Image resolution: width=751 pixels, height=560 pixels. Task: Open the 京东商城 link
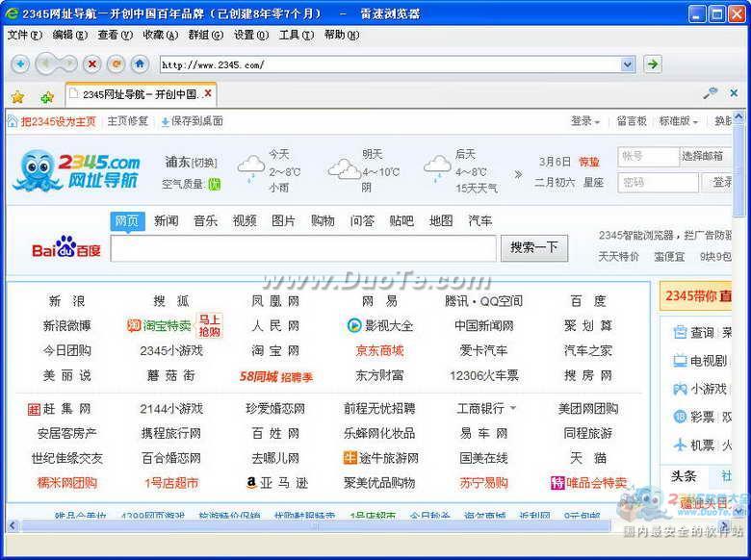coord(379,350)
